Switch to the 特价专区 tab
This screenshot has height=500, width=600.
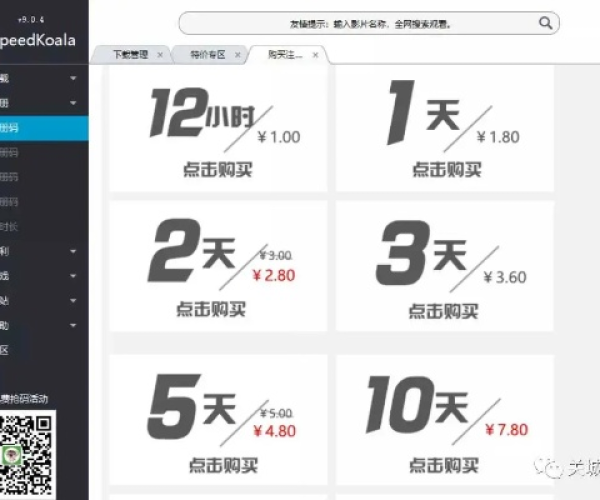(x=208, y=55)
